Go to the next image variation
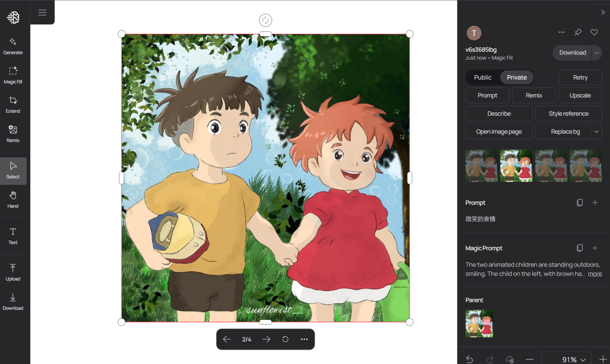 pyautogui.click(x=266, y=339)
